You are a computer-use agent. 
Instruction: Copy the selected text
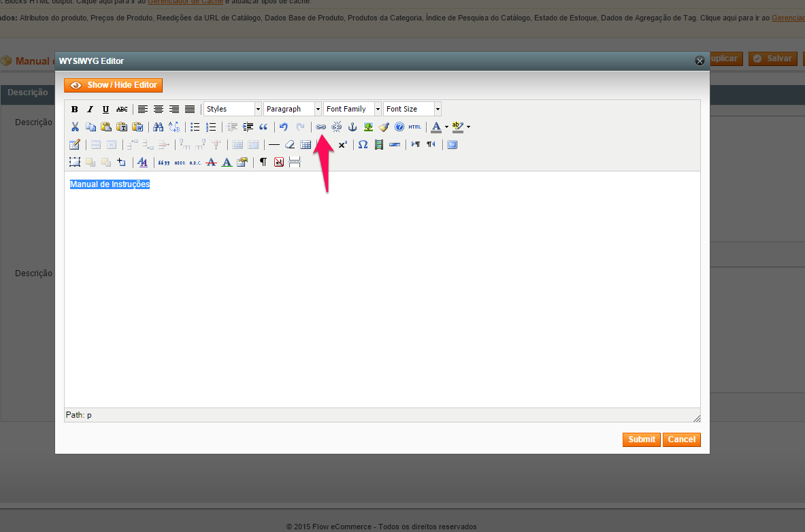point(91,127)
